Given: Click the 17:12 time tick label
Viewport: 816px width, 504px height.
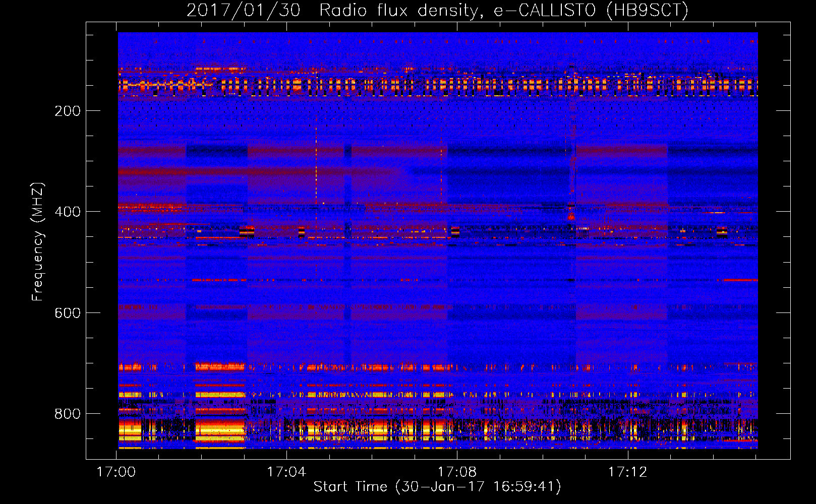Looking at the screenshot, I should pyautogui.click(x=627, y=472).
